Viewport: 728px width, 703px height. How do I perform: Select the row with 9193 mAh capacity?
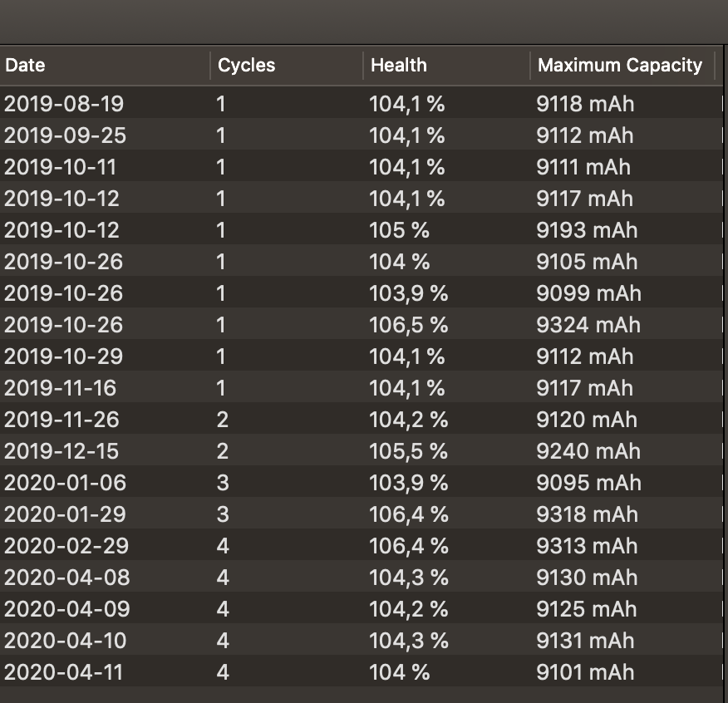pos(362,229)
